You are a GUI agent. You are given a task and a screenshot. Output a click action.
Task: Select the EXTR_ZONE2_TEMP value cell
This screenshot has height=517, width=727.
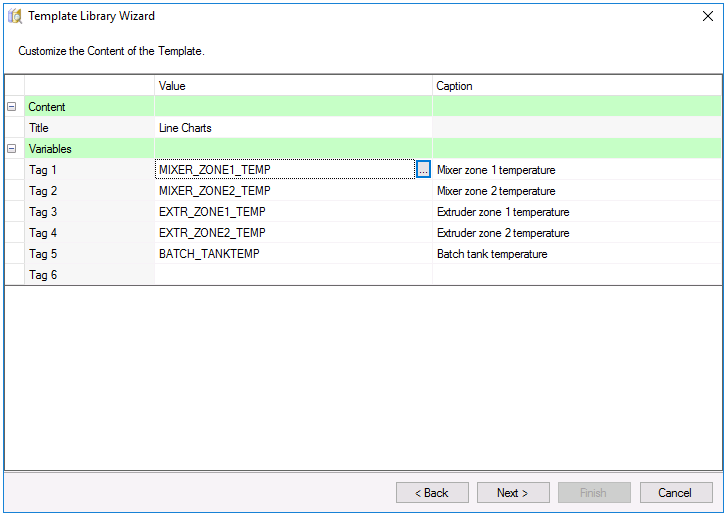[293, 233]
